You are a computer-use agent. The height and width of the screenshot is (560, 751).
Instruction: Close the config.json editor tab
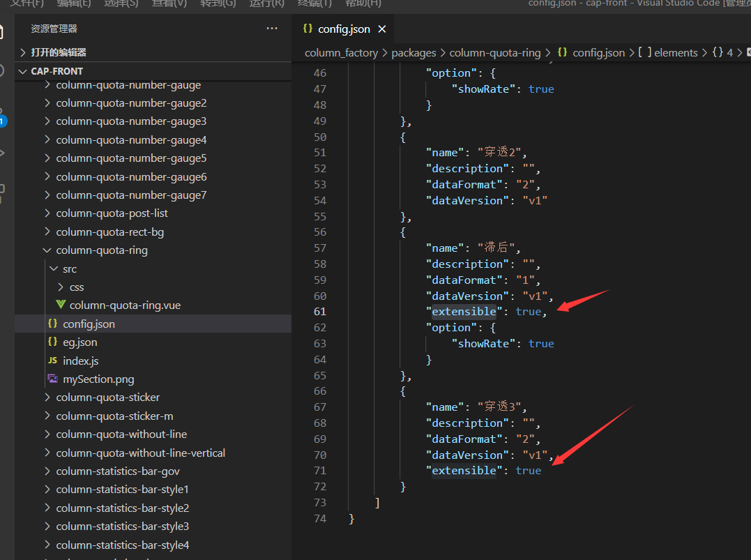[381, 29]
